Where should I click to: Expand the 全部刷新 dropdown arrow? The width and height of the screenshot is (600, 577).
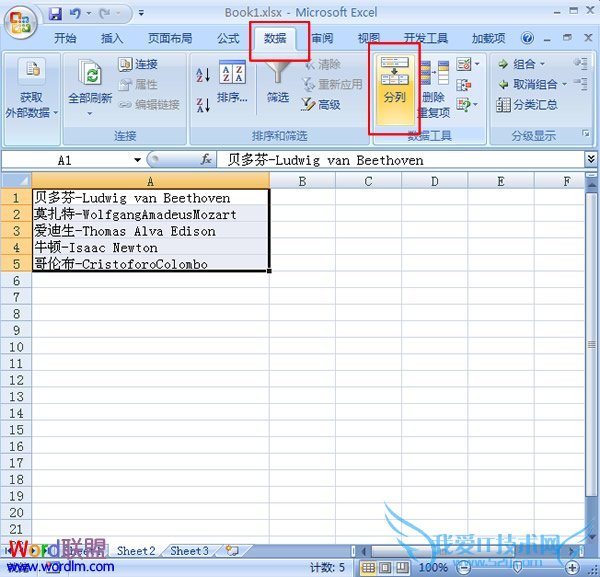[x=90, y=113]
